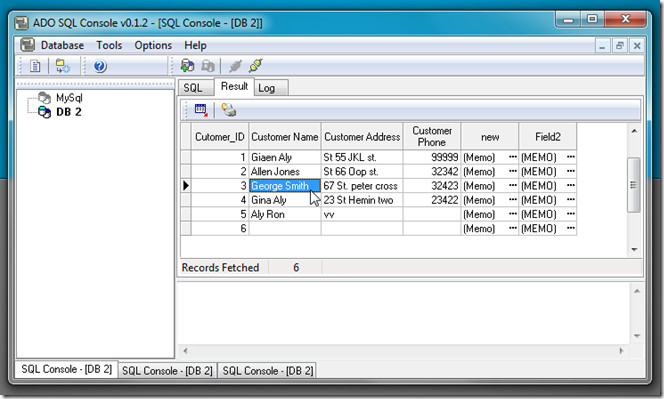
Task: Restore the inner SQL Console child window
Action: coord(619,45)
